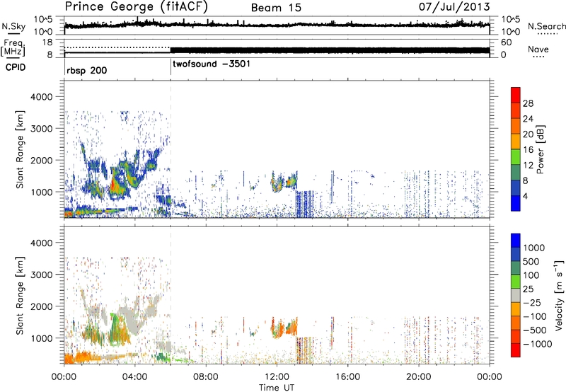This screenshot has height=392, width=566.
Task: Click the dotted frequency line in Freq panel
Action: click(x=117, y=47)
